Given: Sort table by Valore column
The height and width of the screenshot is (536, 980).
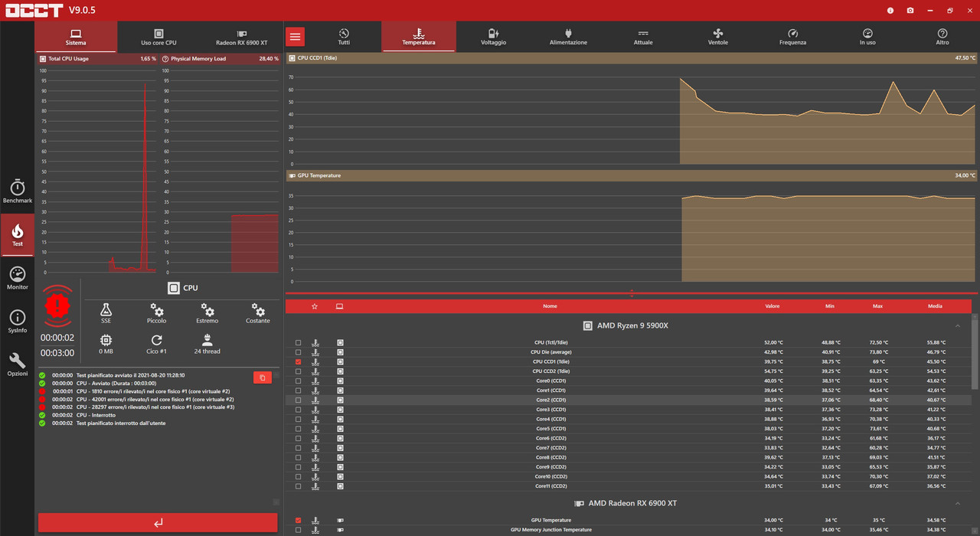Looking at the screenshot, I should pyautogui.click(x=773, y=306).
